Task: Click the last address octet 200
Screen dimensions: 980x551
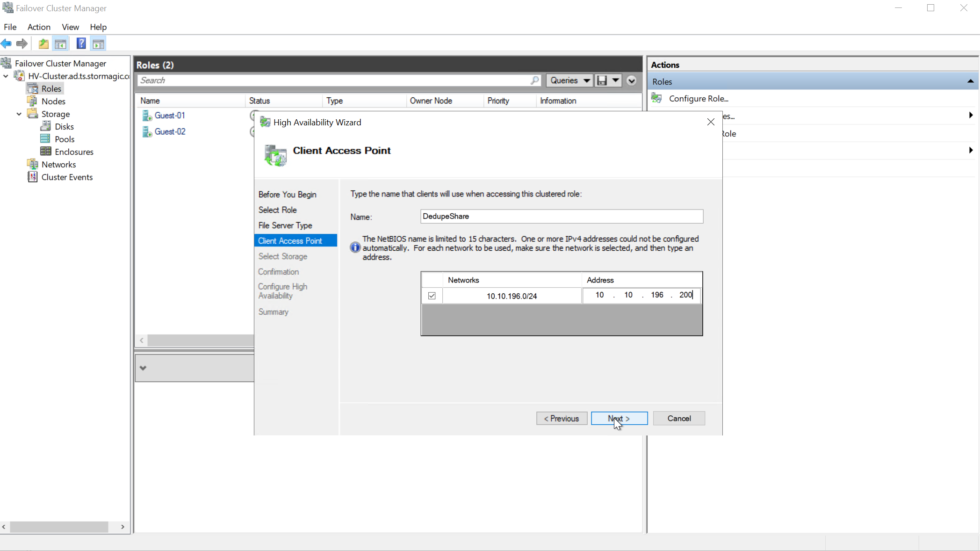Action: click(x=685, y=295)
